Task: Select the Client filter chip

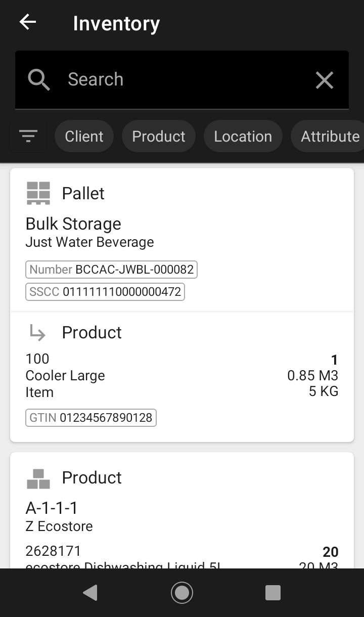Action: tap(84, 136)
